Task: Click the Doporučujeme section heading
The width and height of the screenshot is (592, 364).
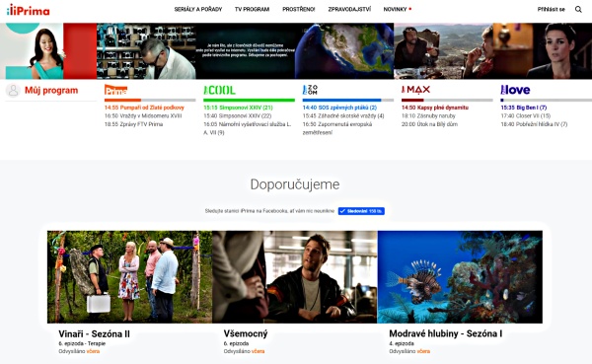Action: coord(295,184)
